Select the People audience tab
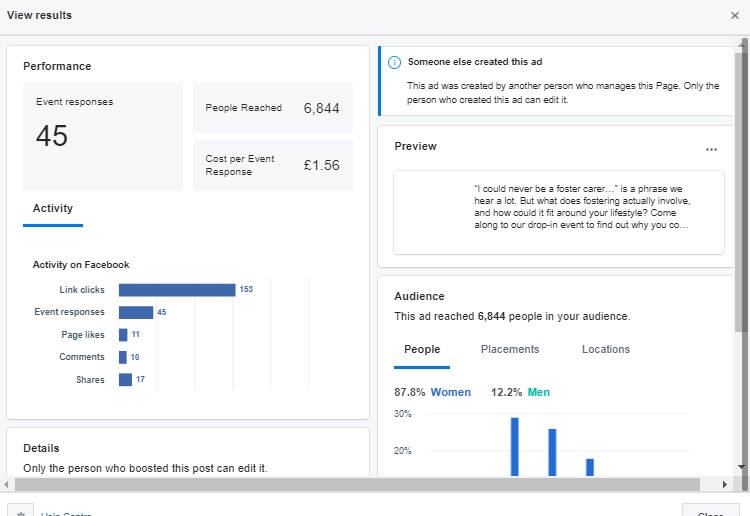Image resolution: width=750 pixels, height=516 pixels. pyautogui.click(x=422, y=350)
